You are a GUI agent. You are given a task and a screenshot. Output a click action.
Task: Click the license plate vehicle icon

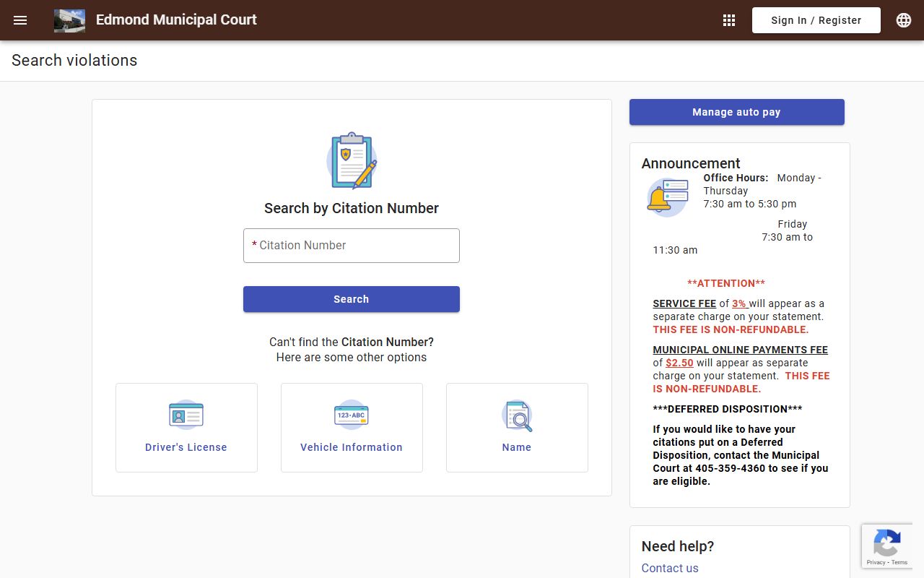point(352,415)
